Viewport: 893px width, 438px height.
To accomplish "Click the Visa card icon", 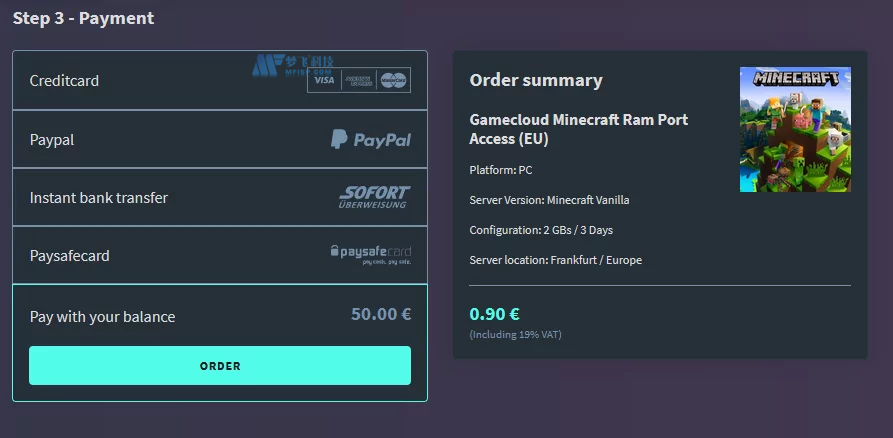I will (x=324, y=80).
